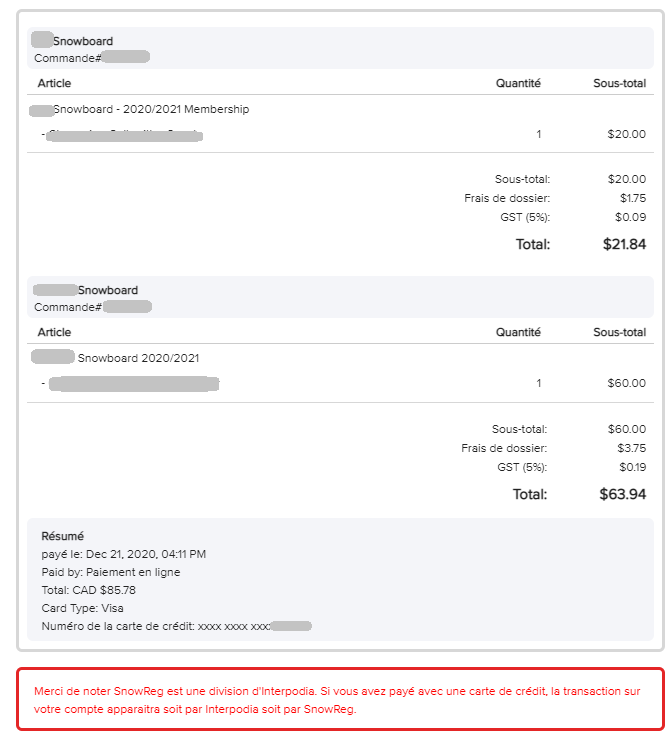
Task: Click the $60.00 item price in second order
Action: tap(626, 383)
